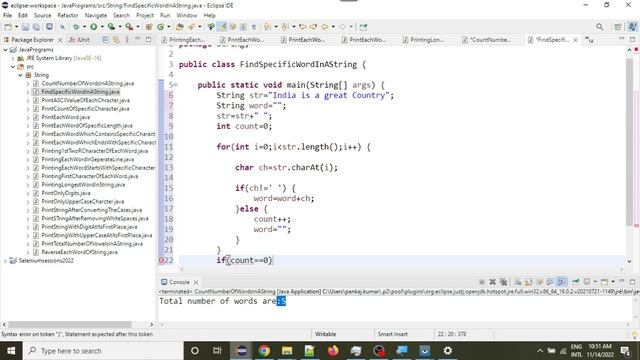Click the External Tools run icon
This screenshot has width=640, height=360.
pyautogui.click(x=129, y=27)
